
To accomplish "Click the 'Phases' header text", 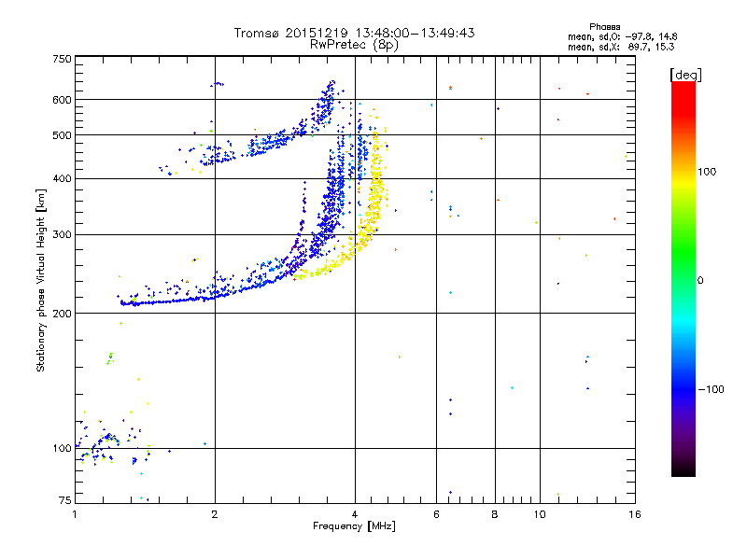I will point(604,27).
